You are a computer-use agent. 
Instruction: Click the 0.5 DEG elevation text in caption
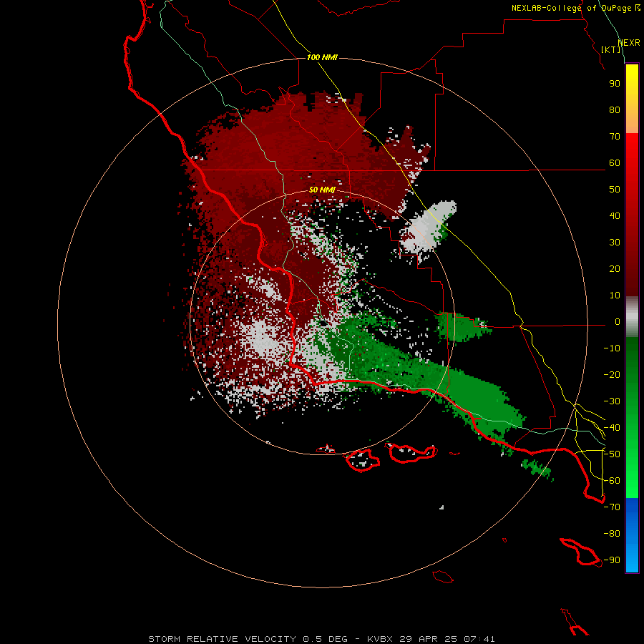[x=325, y=639]
